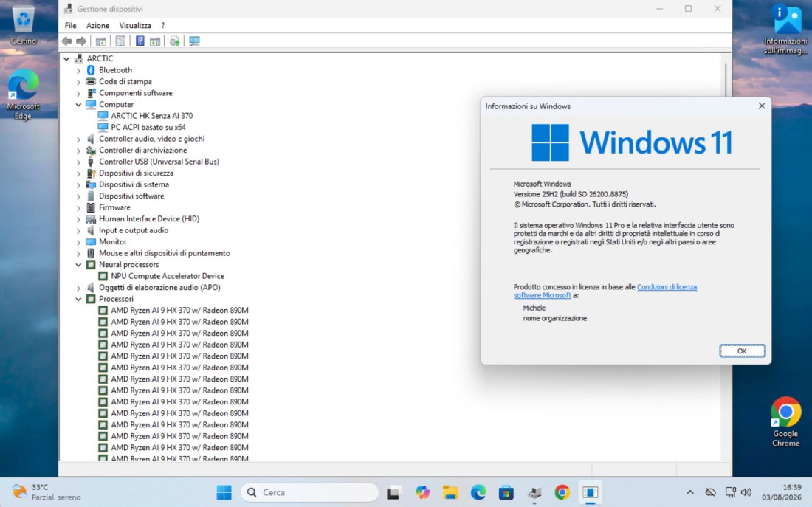Open Task View from the taskbar

click(x=393, y=492)
